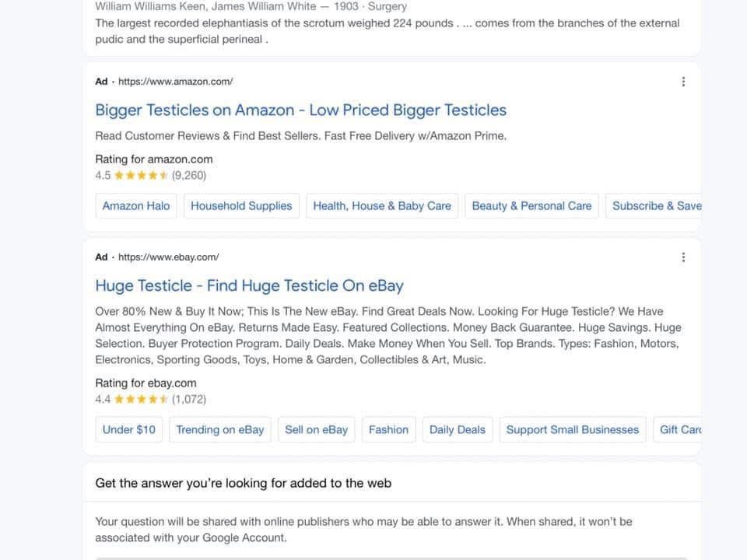Open the Amazon ad's three-dot menu
Image resolution: width=747 pixels, height=560 pixels.
tap(683, 82)
